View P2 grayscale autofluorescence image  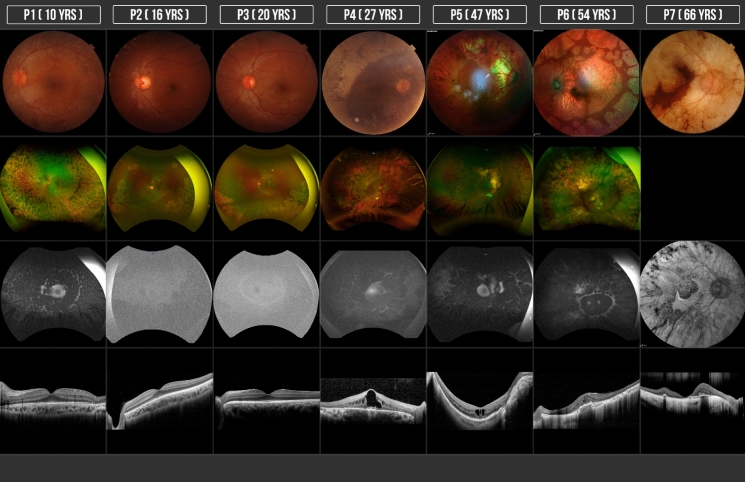pyautogui.click(x=160, y=294)
